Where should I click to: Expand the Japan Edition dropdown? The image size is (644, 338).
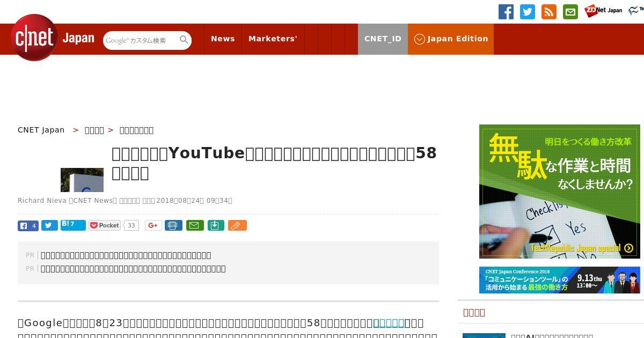tap(451, 39)
